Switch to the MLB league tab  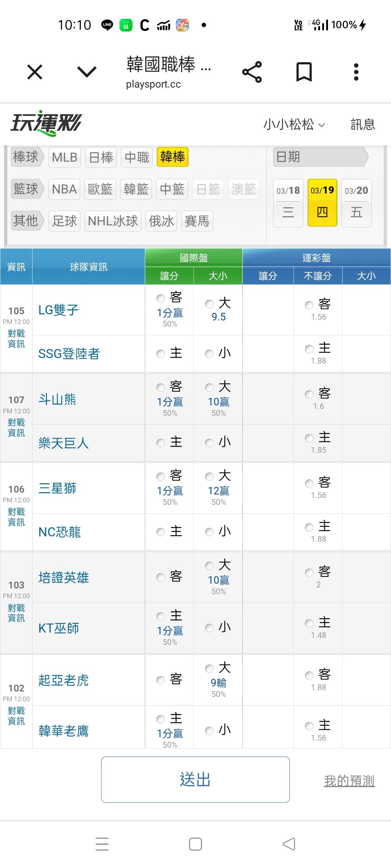click(65, 157)
